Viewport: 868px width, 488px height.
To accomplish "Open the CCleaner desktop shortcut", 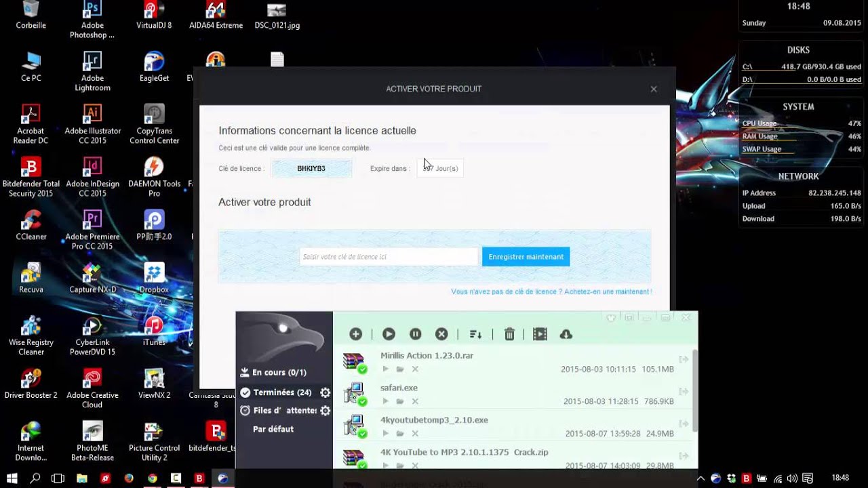I will (31, 225).
